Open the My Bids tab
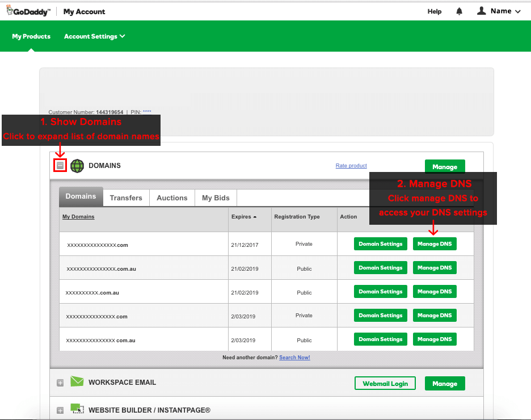531x420 pixels. (216, 198)
